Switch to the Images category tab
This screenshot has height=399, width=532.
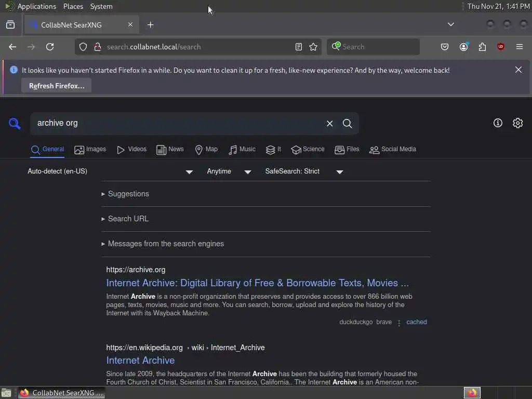tap(90, 149)
